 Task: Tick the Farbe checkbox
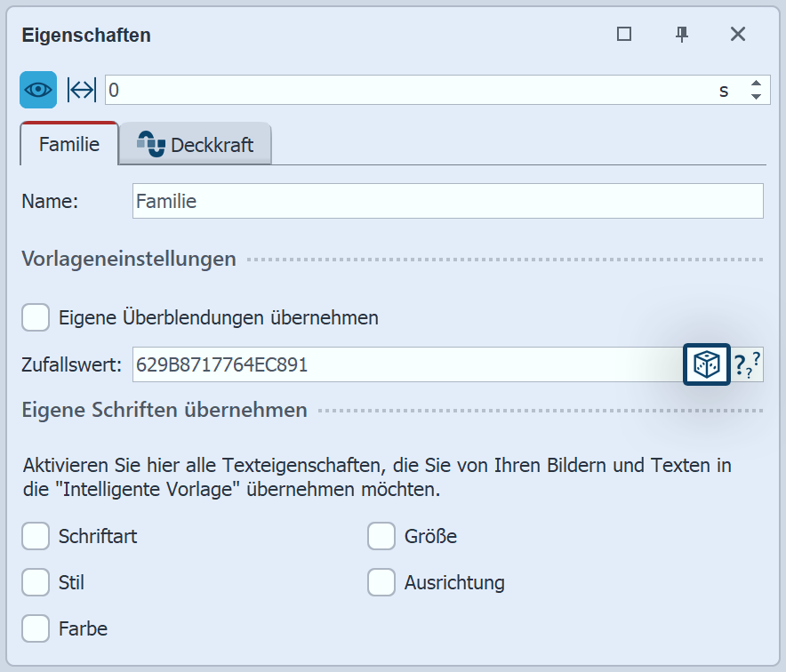point(36,628)
